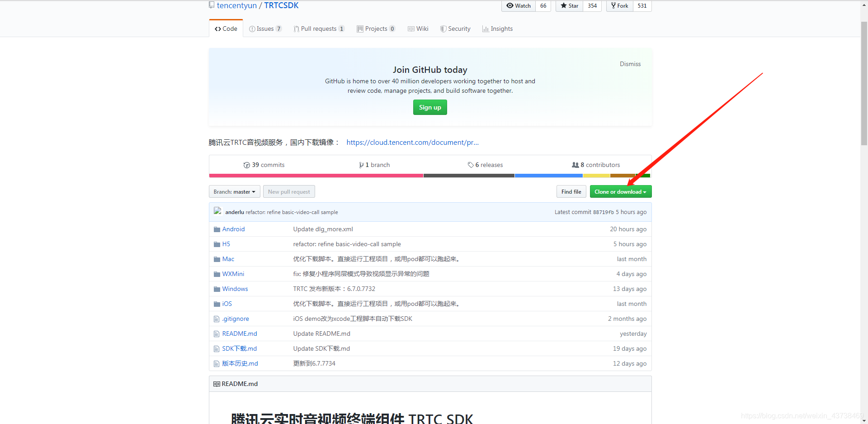Open the 版本历史.md file
Viewport: 868px width, 424px height.
pos(240,364)
